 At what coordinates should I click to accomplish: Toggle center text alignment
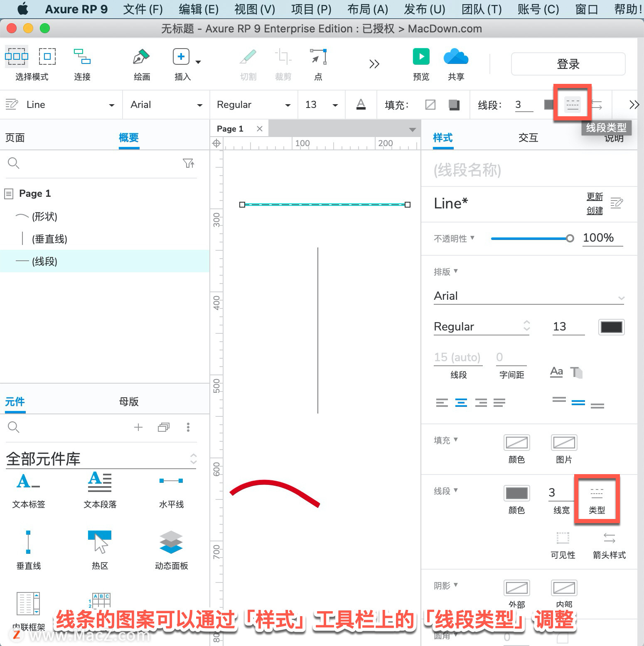pyautogui.click(x=461, y=402)
